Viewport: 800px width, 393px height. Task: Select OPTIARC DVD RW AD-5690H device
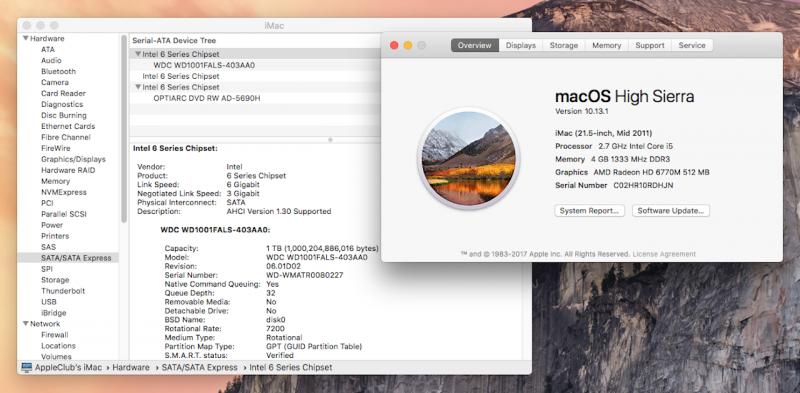[x=207, y=98]
